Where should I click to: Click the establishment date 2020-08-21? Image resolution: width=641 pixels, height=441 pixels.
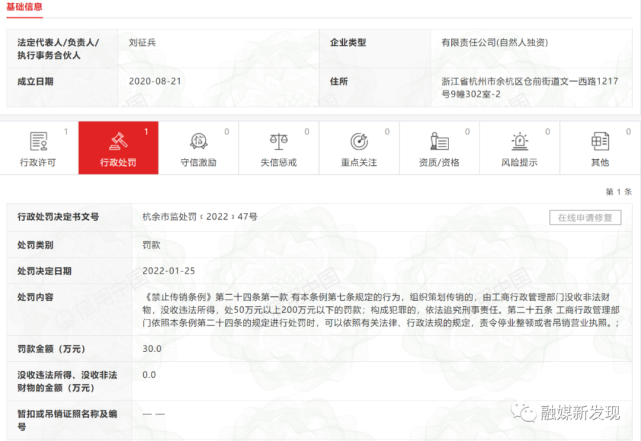point(155,81)
